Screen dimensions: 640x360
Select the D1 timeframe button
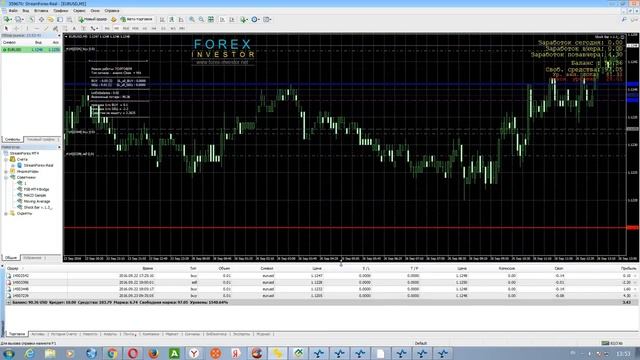[163, 28]
